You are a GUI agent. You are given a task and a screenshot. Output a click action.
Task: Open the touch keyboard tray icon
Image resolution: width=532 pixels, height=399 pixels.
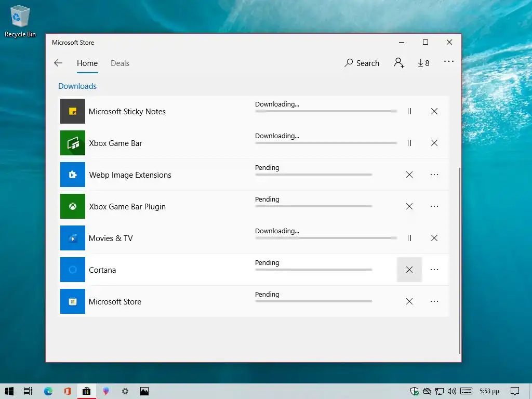(466, 391)
